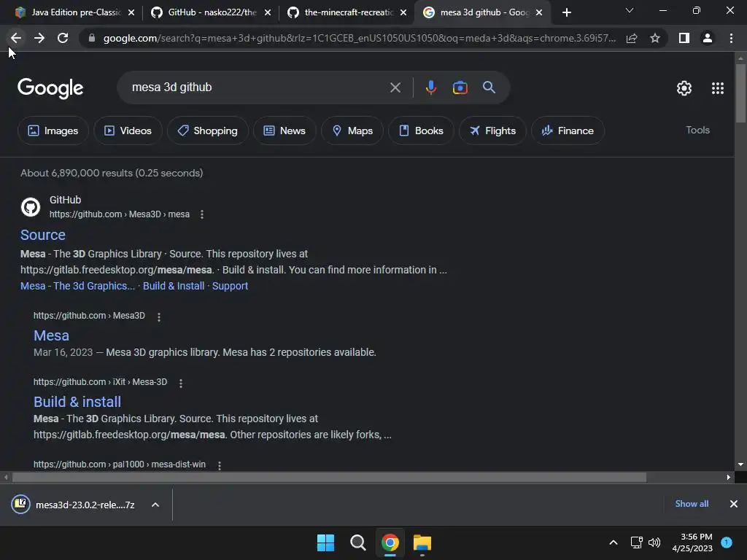Filter results by Shopping

click(207, 131)
